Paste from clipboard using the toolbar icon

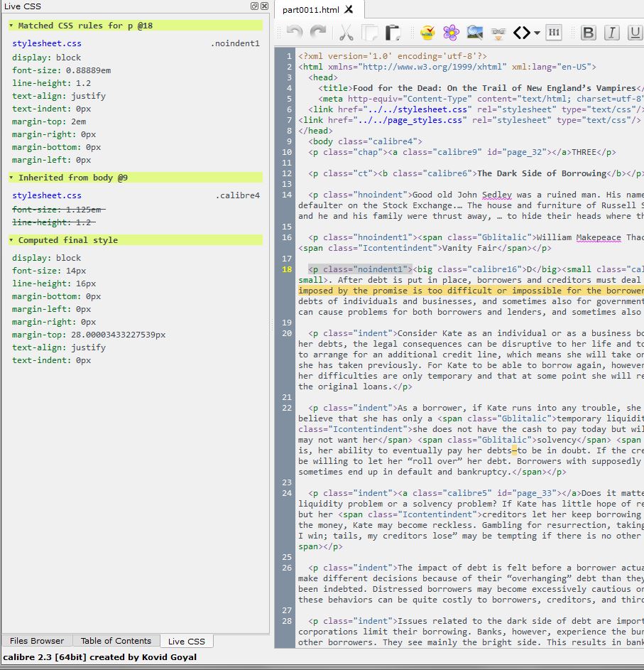click(393, 33)
